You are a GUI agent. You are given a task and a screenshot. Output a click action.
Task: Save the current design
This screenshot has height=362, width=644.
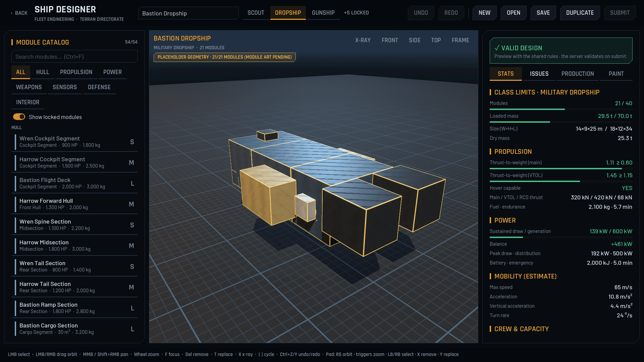click(x=543, y=13)
